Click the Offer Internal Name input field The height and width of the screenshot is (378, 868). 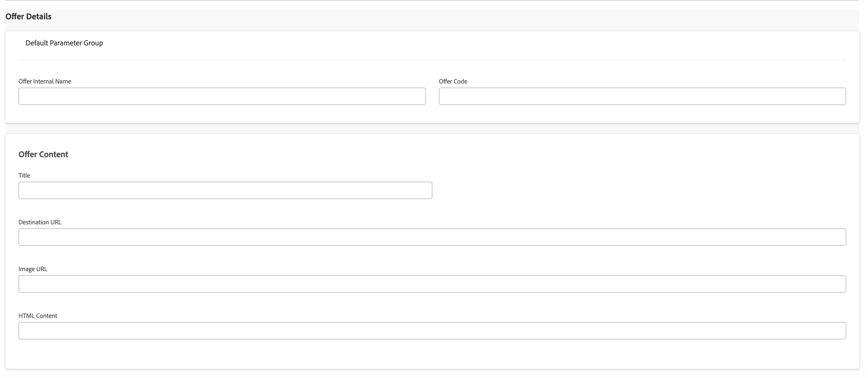click(222, 96)
